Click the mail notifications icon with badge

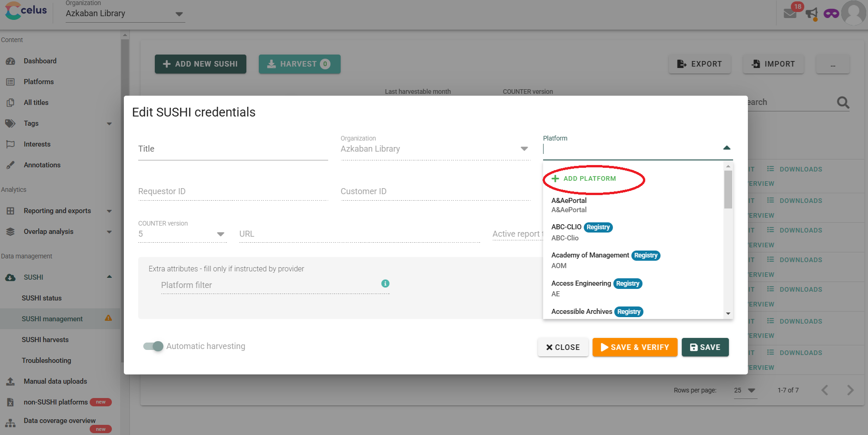click(x=791, y=12)
